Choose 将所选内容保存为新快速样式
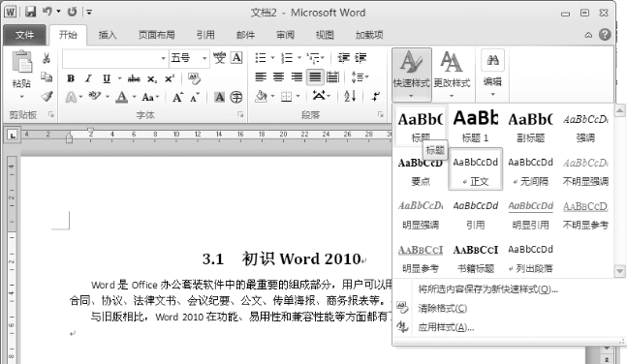Viewport: 627px width, 364px height. (487, 288)
